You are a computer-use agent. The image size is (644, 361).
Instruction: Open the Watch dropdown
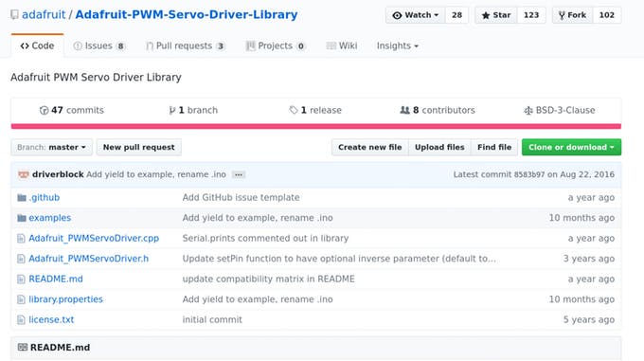tap(415, 15)
